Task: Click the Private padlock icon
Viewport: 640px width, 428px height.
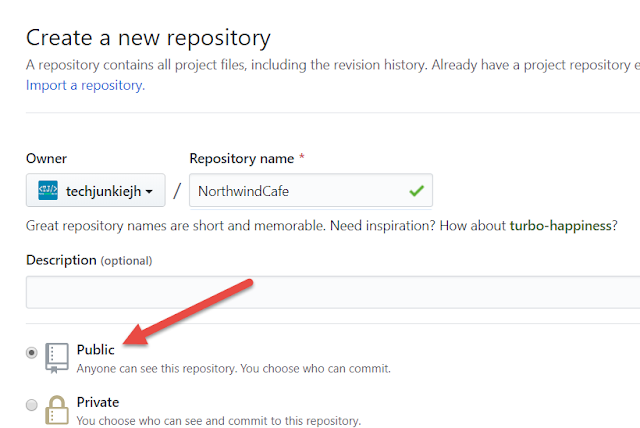Action: [x=57, y=408]
